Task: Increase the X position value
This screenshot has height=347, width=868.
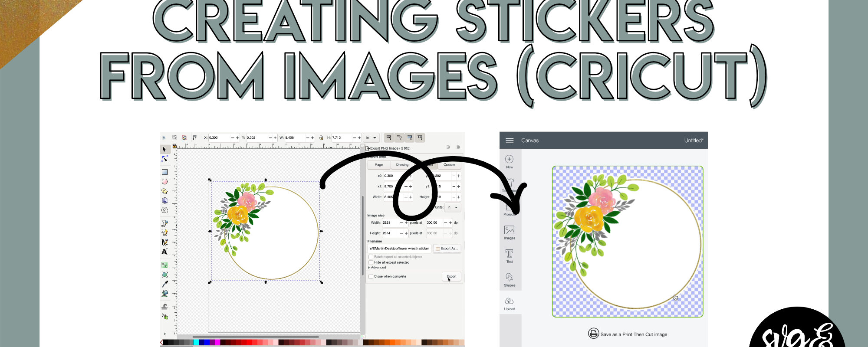Action: pos(237,137)
